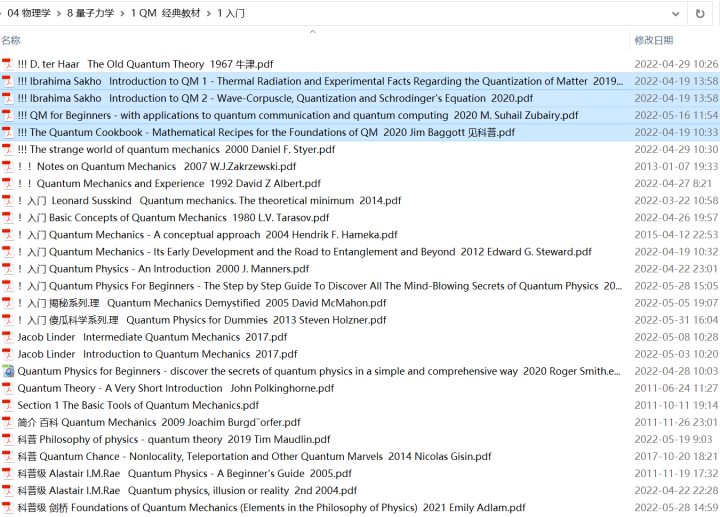Click the sort direction arrow above the file list
Image resolution: width=720 pixels, height=517 pixels.
(313, 31)
